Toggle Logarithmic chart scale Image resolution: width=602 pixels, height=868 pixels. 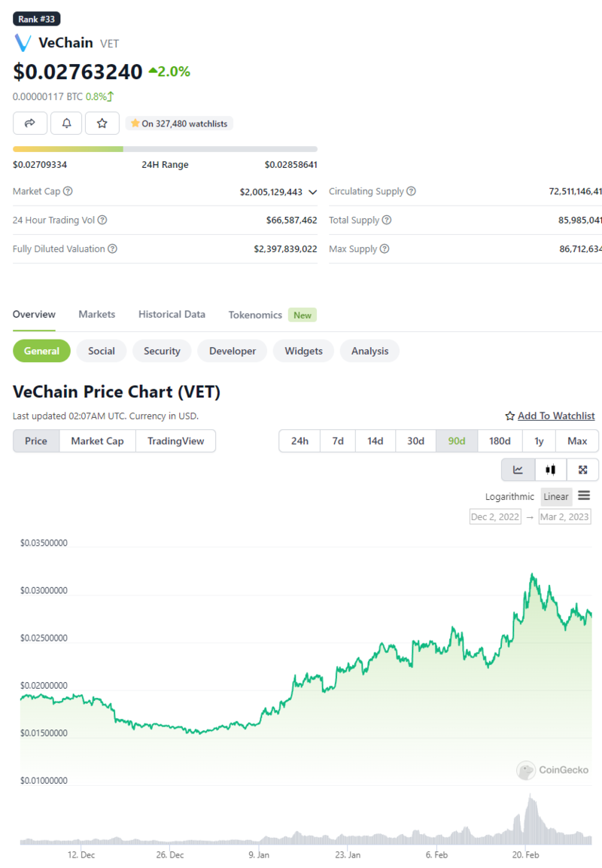tap(509, 496)
